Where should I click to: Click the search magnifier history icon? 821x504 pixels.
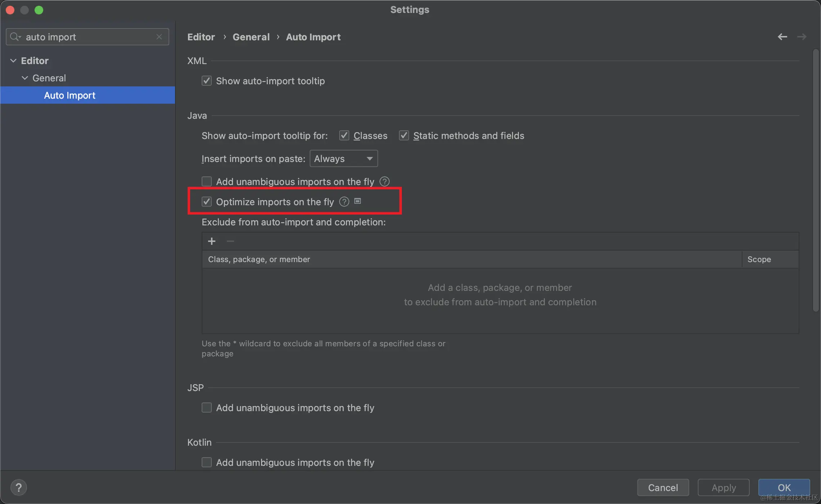(x=15, y=37)
